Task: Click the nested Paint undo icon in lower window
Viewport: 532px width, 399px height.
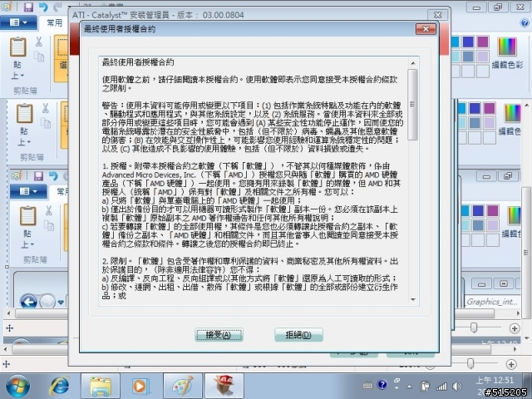Action: coord(53,175)
